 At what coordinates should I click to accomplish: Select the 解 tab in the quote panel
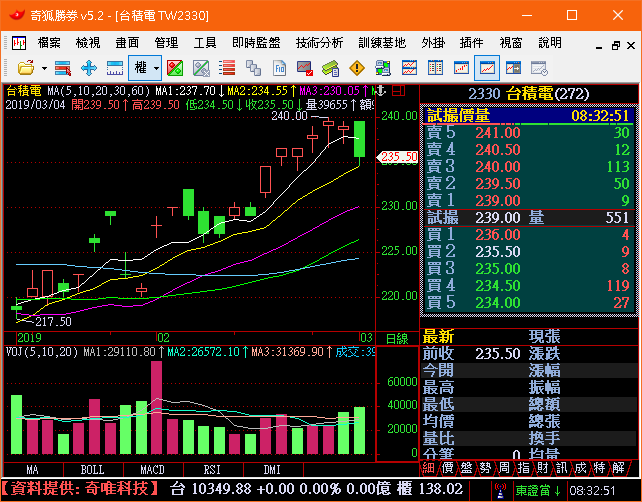[x=618, y=468]
